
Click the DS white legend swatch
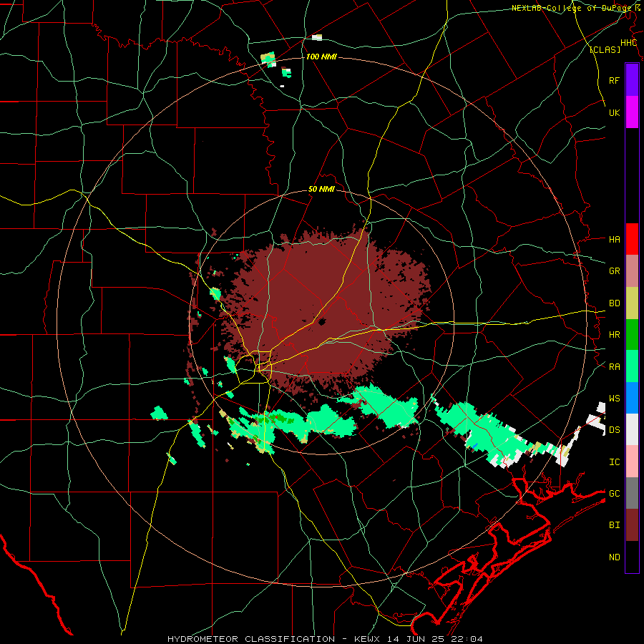click(632, 429)
